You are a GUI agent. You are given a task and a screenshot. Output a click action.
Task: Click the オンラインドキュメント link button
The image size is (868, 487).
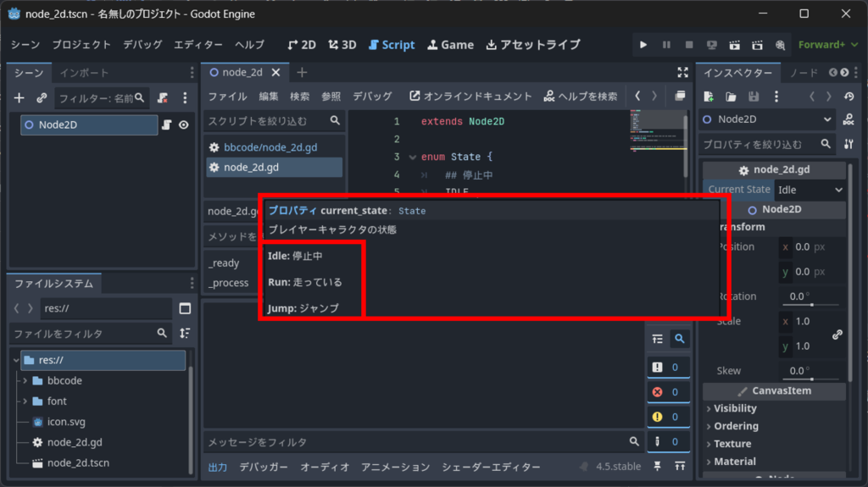click(470, 97)
